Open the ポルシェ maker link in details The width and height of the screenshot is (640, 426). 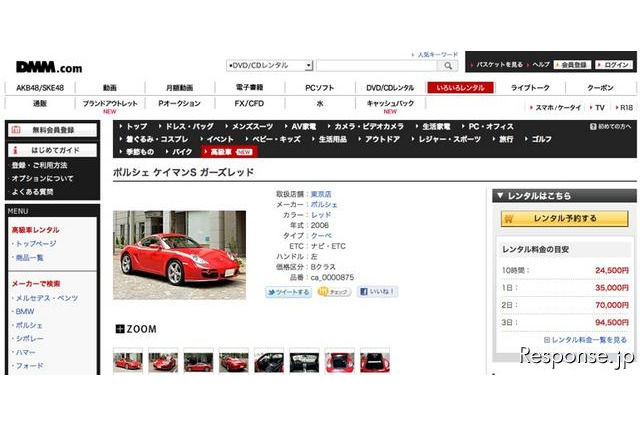324,204
